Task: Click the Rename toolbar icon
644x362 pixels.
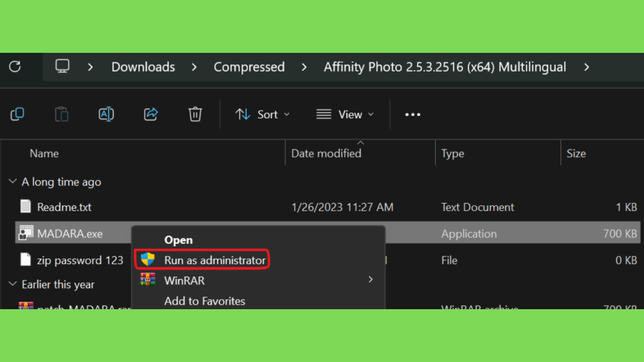Action: tap(106, 114)
